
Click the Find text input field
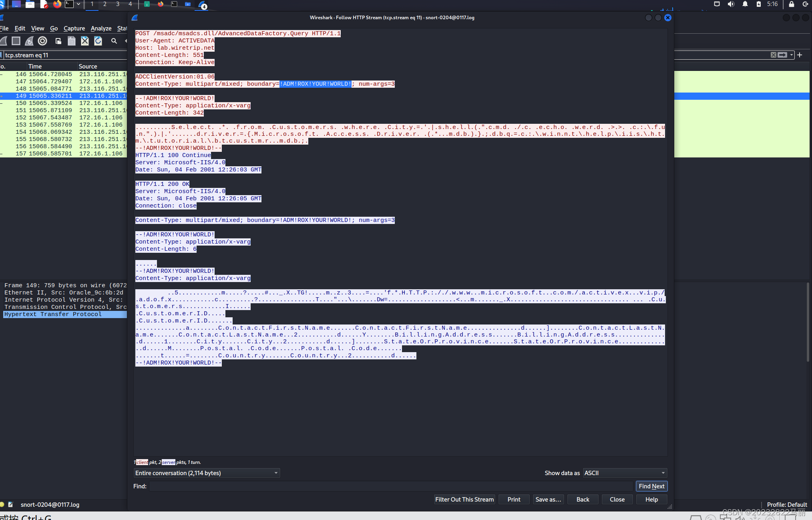pyautogui.click(x=391, y=486)
